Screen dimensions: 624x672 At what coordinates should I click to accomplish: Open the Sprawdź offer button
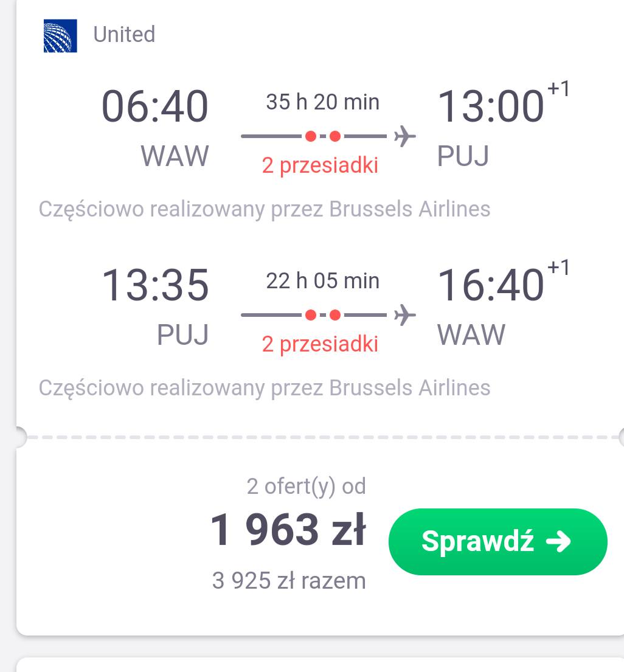498,542
